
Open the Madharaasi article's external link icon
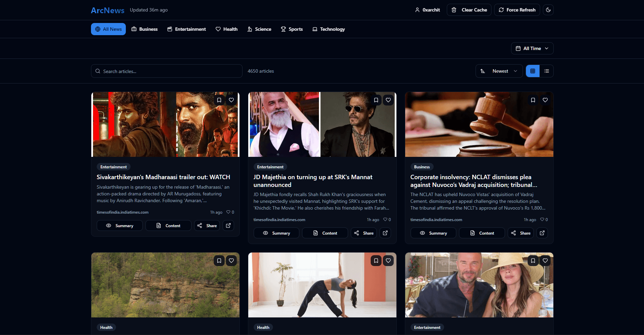[x=228, y=225]
